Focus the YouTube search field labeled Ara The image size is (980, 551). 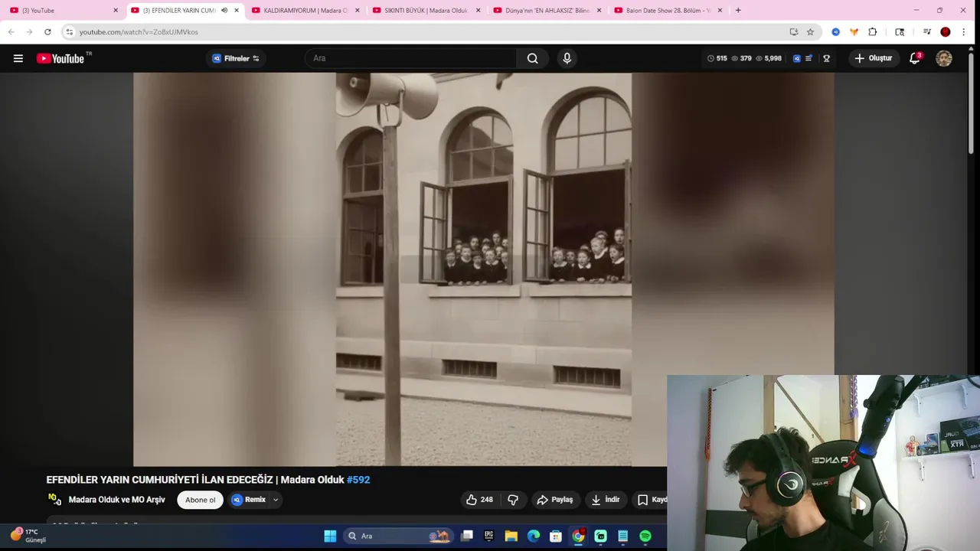pos(412,58)
